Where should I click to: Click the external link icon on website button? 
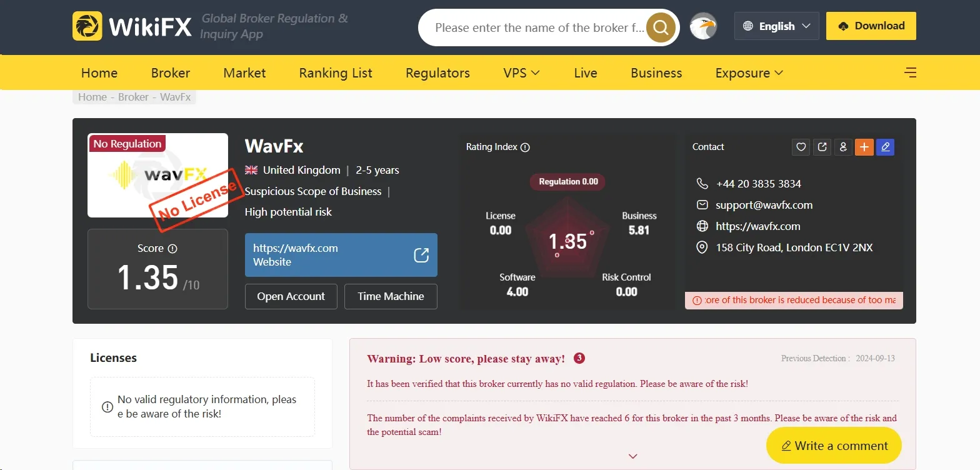pos(421,255)
